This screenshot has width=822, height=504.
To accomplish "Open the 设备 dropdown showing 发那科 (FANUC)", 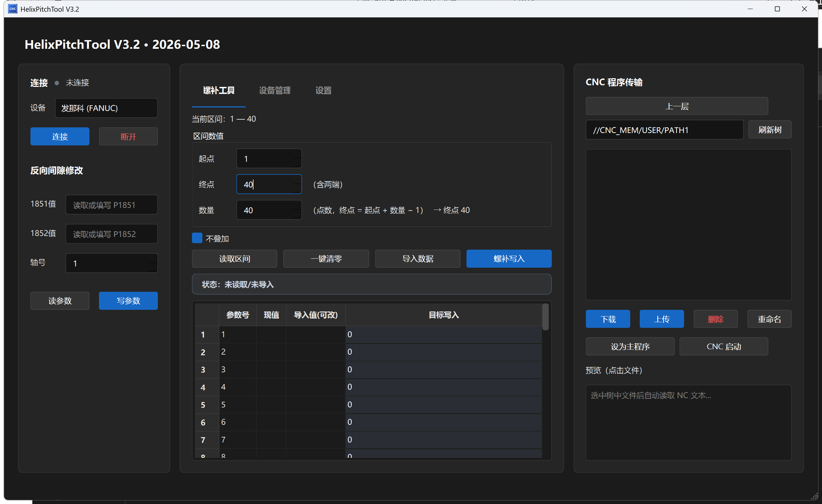I will click(106, 108).
